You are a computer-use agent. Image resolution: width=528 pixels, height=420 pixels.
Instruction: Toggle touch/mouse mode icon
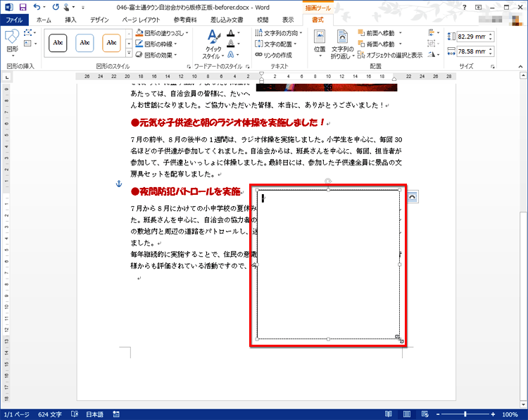(67, 7)
